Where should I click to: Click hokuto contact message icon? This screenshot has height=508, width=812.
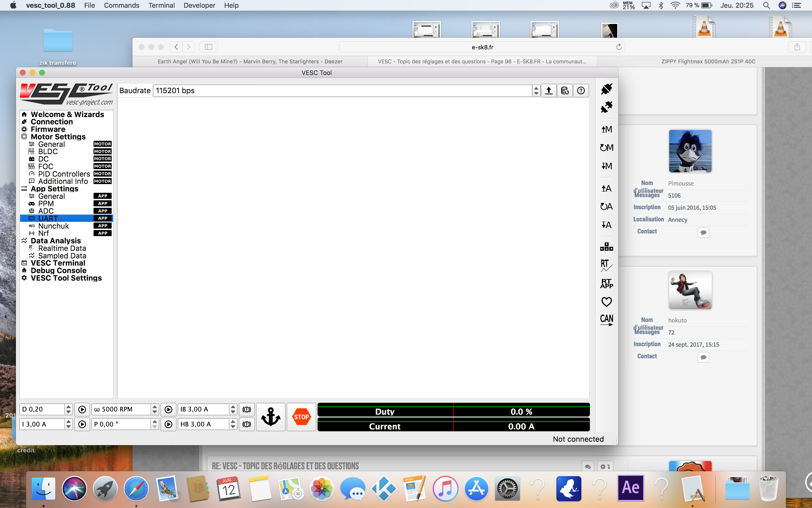click(703, 357)
